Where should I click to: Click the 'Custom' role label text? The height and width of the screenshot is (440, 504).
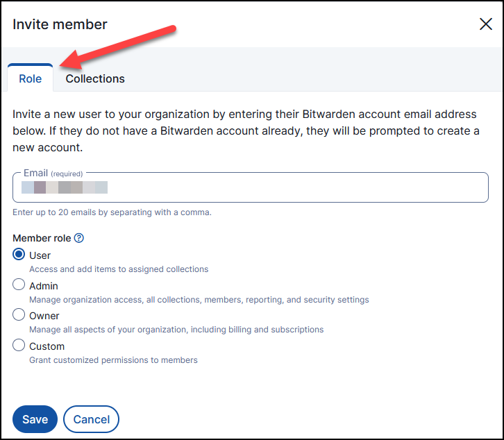47,346
